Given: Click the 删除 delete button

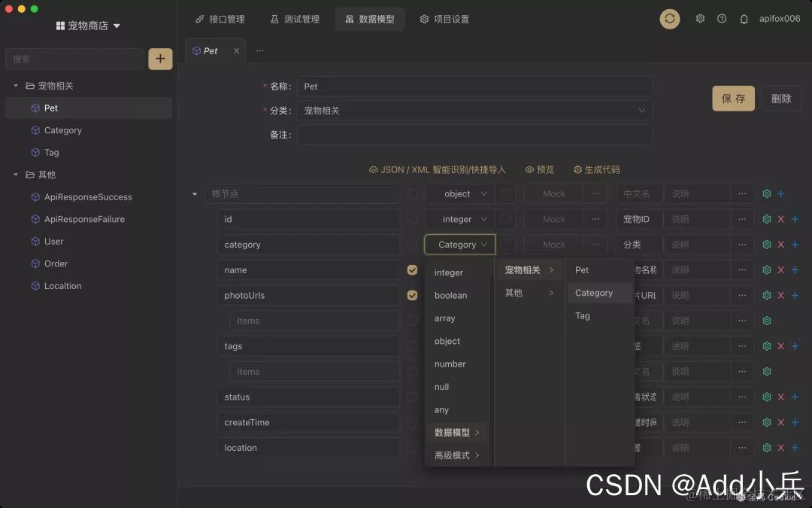Looking at the screenshot, I should point(781,98).
